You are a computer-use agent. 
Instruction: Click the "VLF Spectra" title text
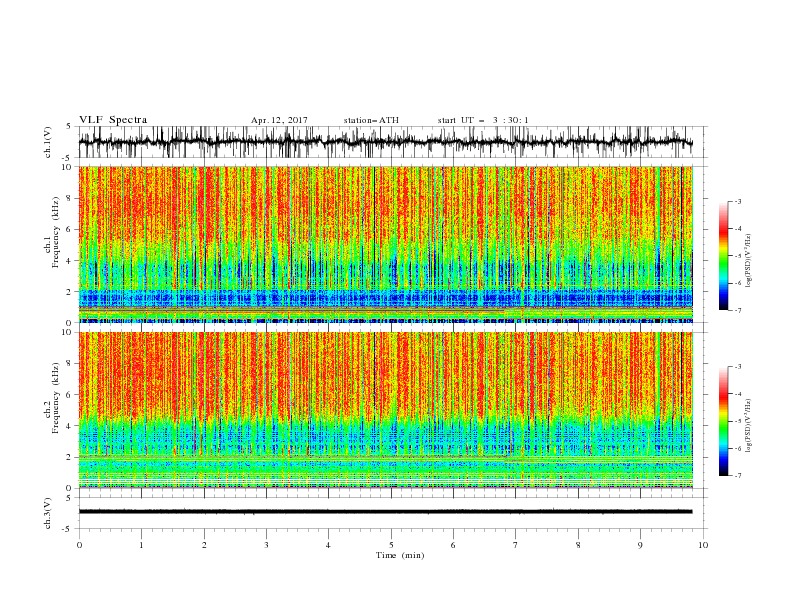tap(113, 120)
